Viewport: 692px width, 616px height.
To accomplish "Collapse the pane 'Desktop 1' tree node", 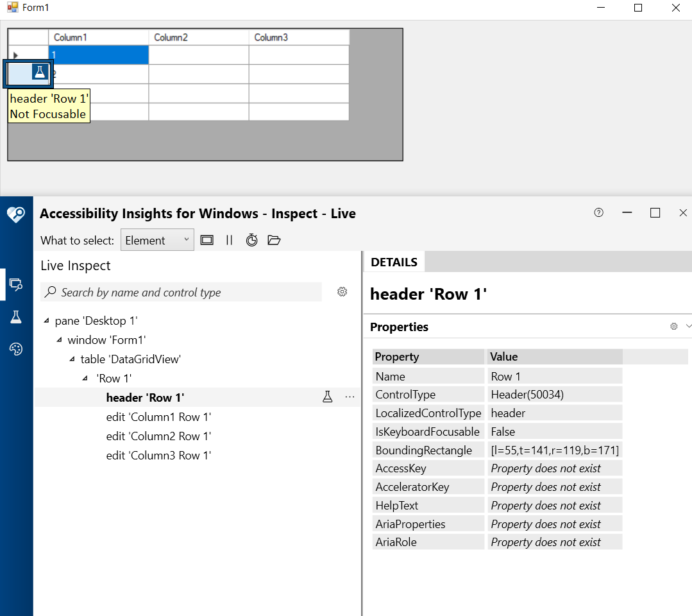I will coord(47,321).
